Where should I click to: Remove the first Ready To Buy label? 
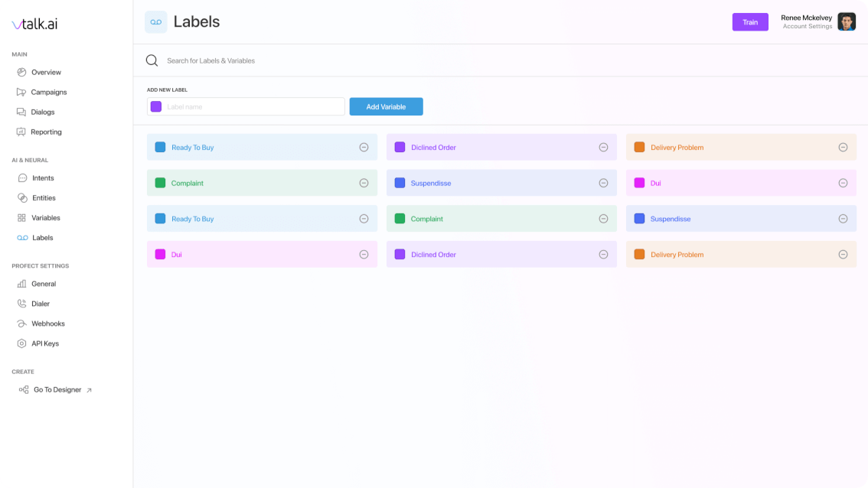(364, 148)
